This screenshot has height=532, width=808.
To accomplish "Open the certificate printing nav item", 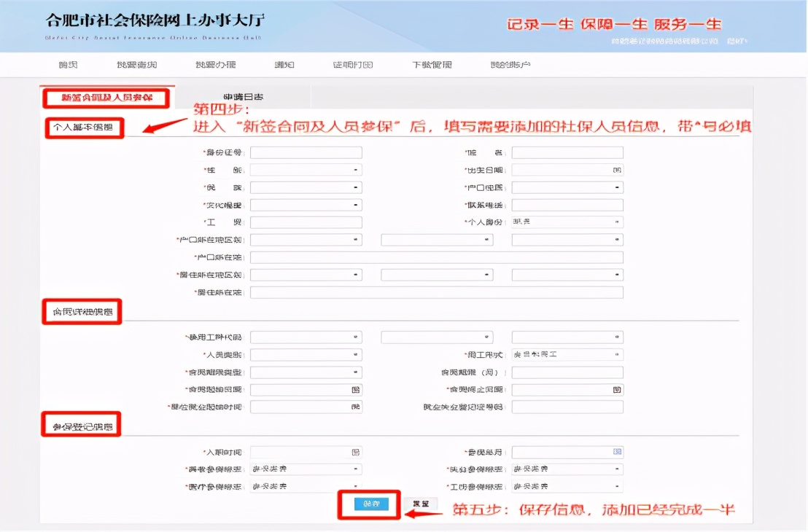I will (352, 65).
